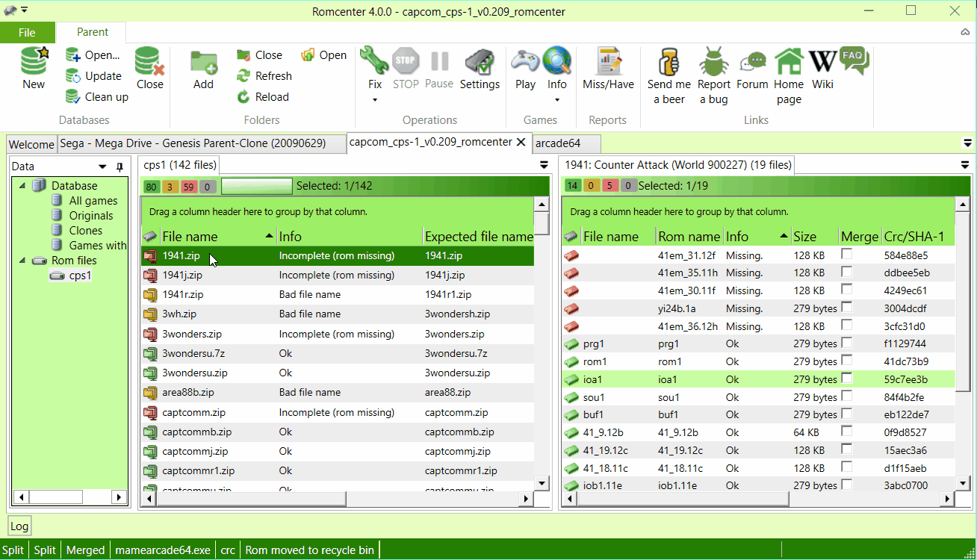Image resolution: width=977 pixels, height=560 pixels.
Task: Toggle Merge checkbox for 41em_30.11f
Action: 846,290
